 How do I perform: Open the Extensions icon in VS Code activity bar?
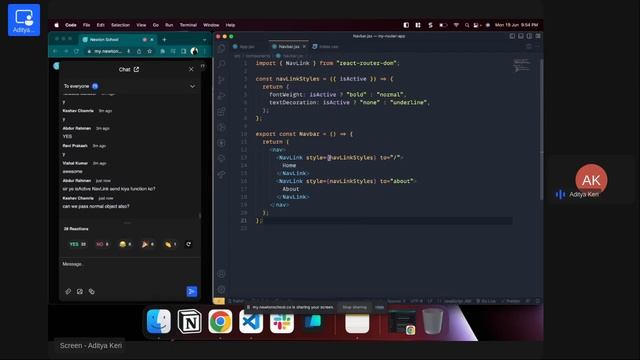point(222,111)
